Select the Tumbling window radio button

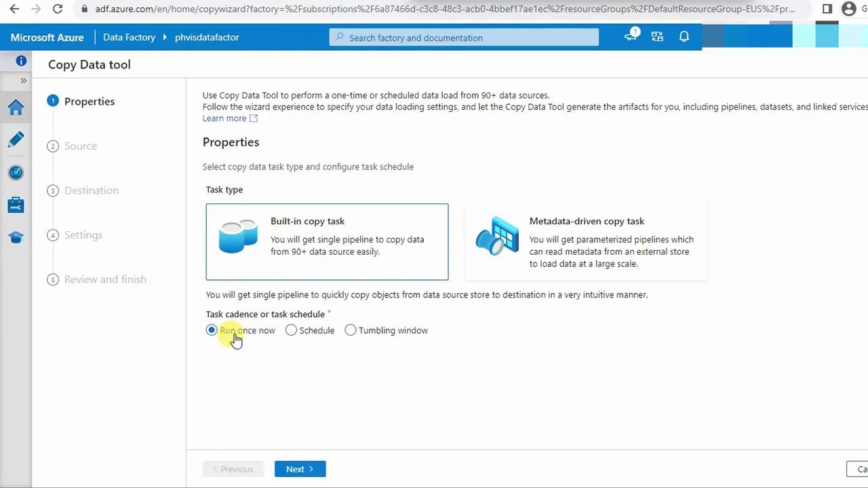click(x=350, y=330)
